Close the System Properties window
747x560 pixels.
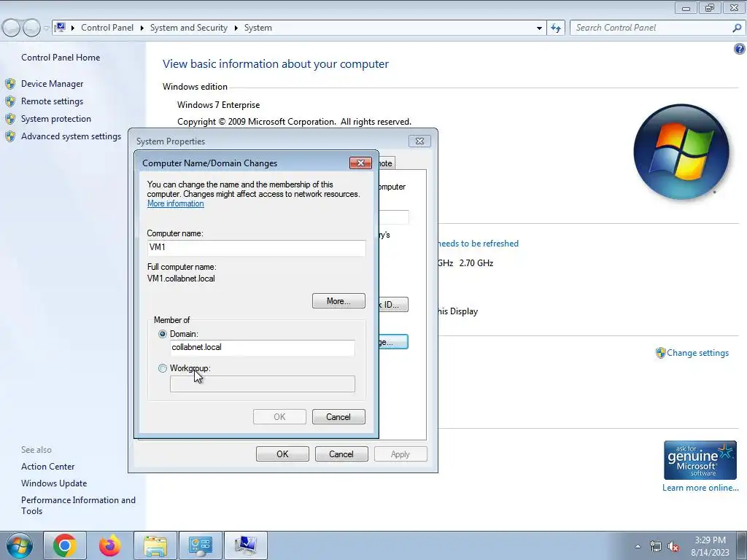pos(419,141)
